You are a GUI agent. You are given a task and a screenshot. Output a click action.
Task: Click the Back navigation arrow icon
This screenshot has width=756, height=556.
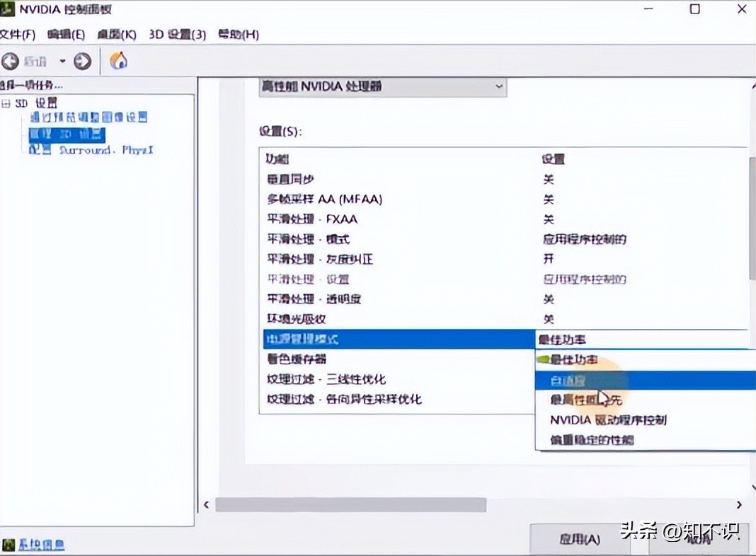pos(10,62)
